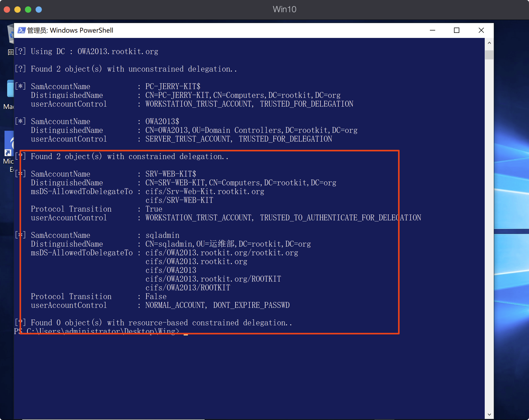
Task: Click the red close dot of Win10 VM
Action: (7, 10)
